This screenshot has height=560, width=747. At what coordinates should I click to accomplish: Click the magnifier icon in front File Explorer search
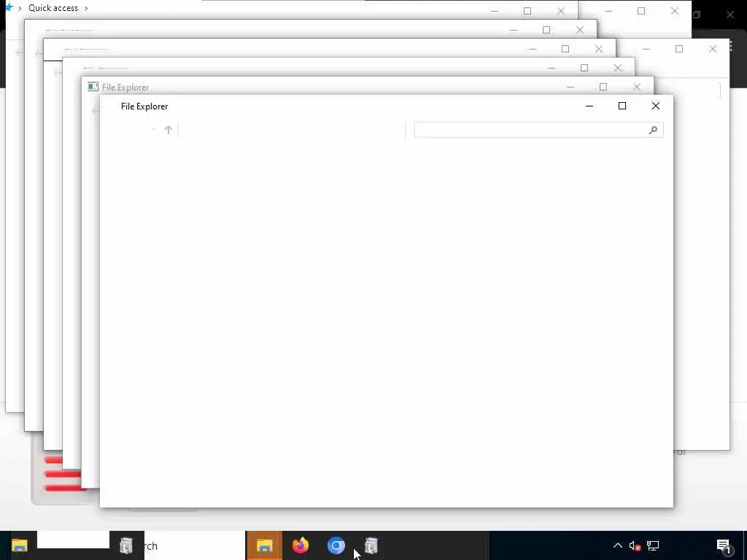(653, 130)
